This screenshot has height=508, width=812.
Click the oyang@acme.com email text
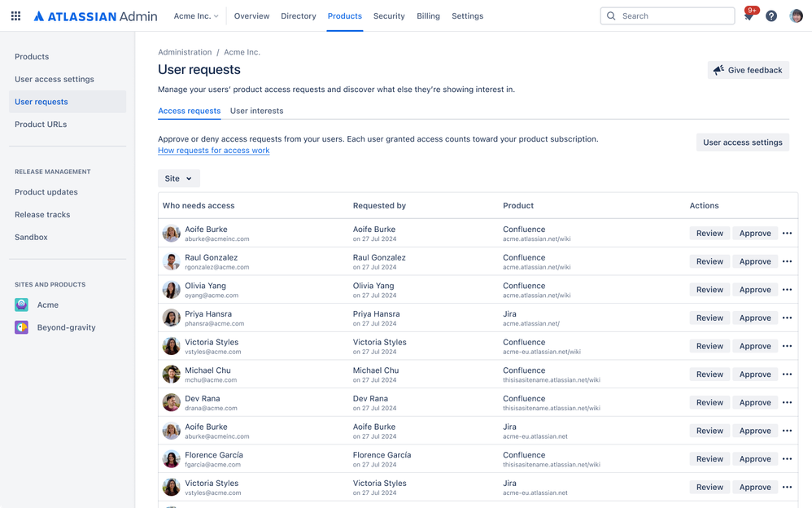pyautogui.click(x=212, y=296)
